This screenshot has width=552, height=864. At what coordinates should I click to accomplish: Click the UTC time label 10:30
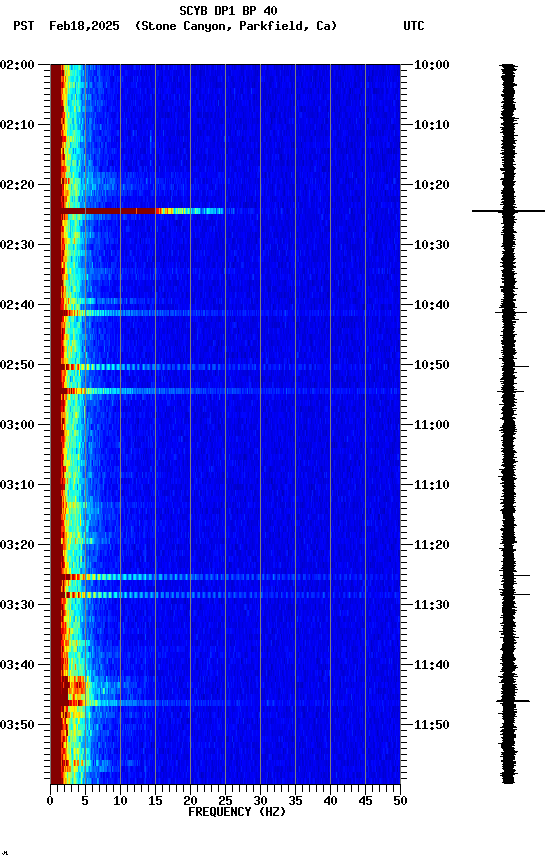(x=432, y=245)
